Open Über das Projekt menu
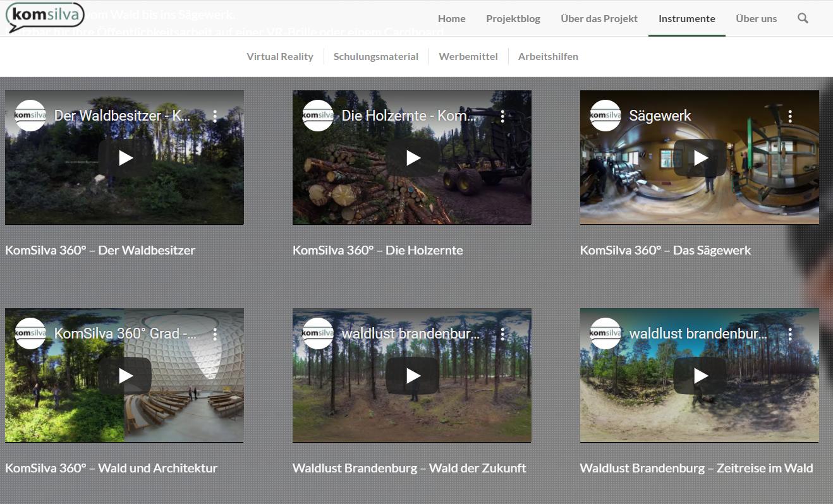833x504 pixels. pos(599,18)
